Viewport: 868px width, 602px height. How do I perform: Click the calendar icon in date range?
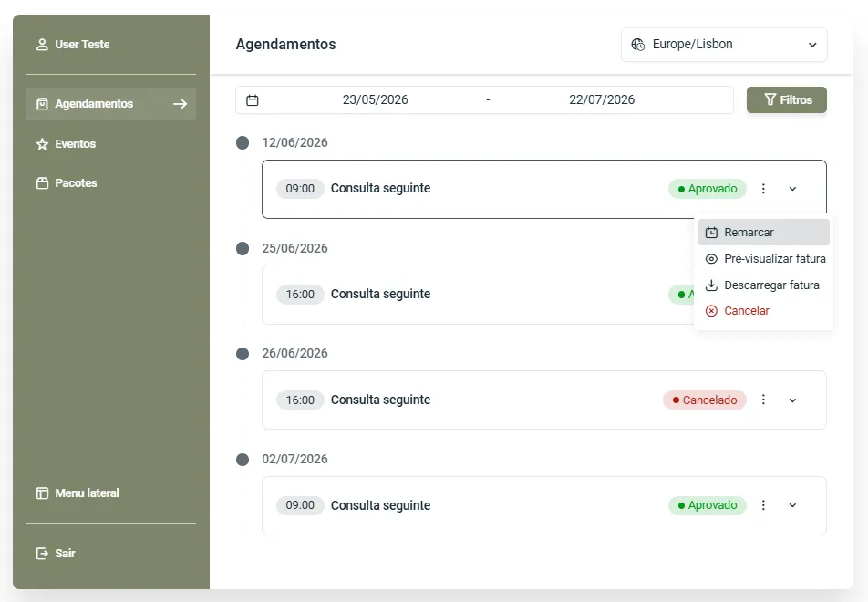click(253, 100)
